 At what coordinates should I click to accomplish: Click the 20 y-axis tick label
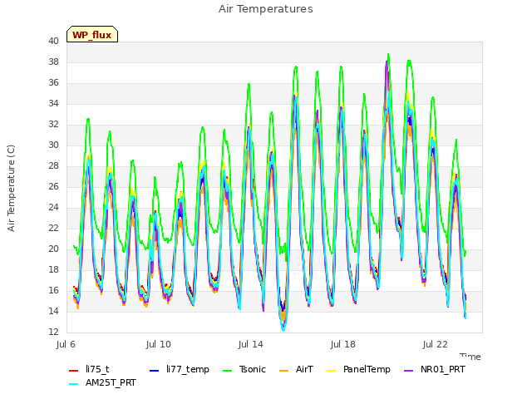53,249
